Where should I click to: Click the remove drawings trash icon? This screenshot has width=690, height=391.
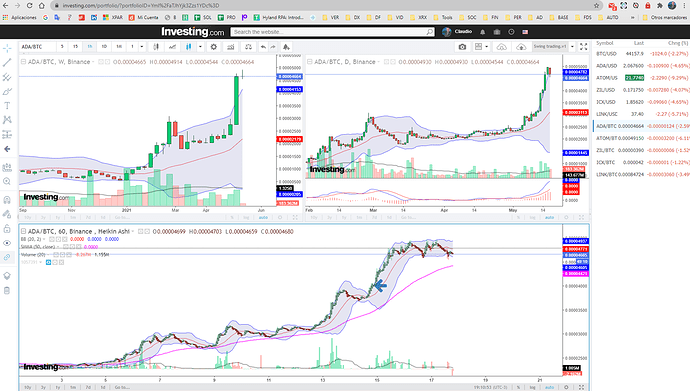pyautogui.click(x=7, y=290)
